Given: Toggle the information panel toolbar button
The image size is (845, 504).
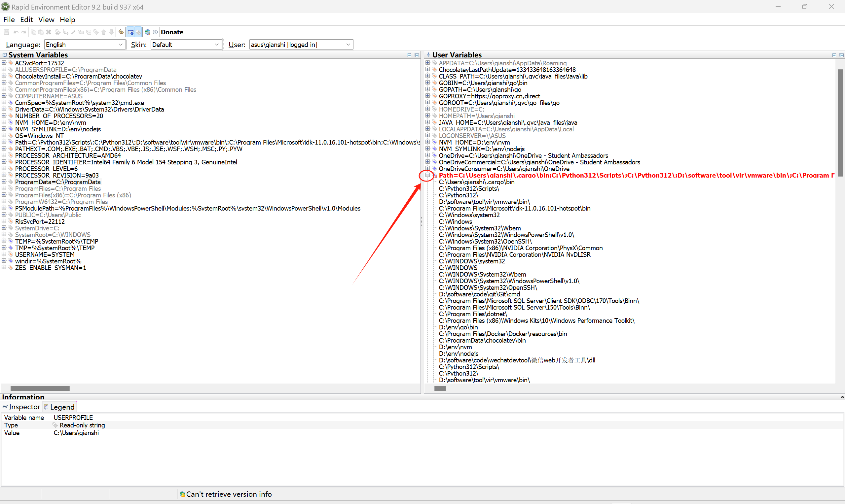Looking at the screenshot, I should (130, 32).
